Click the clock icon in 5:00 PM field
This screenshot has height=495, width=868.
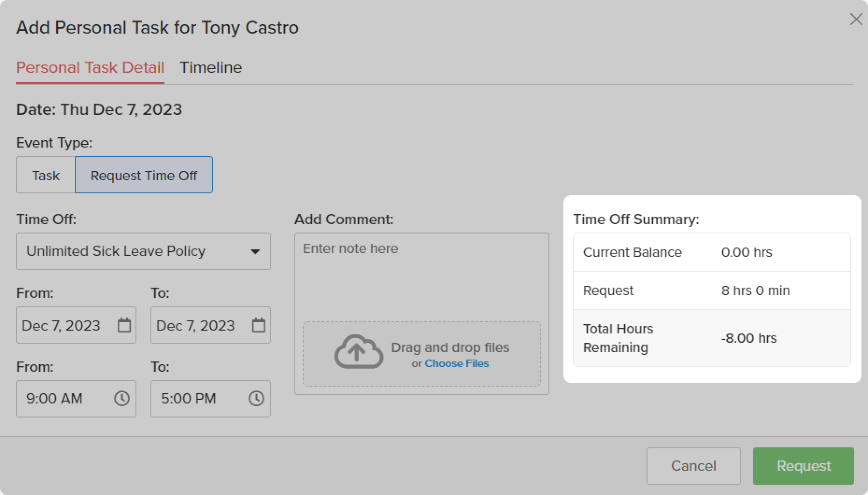click(256, 398)
